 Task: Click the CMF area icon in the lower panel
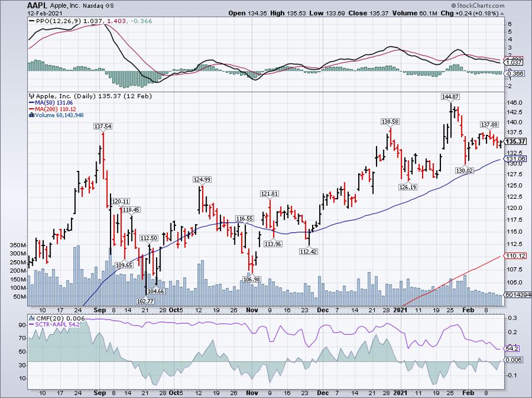point(32,318)
